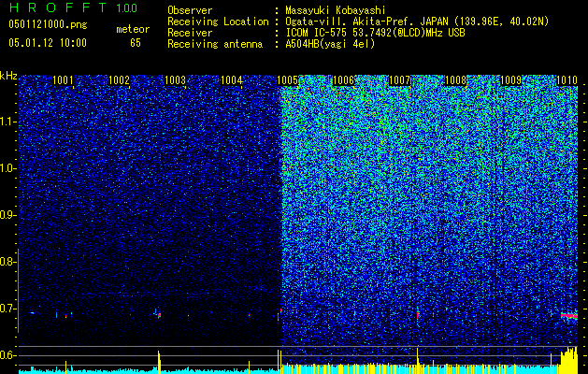Click the Receiving antenna label
This screenshot has height=374, width=588.
coord(215,44)
